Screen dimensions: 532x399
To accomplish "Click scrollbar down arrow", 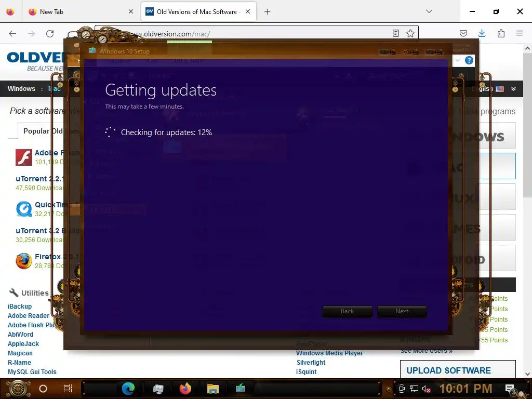I will click(527, 374).
